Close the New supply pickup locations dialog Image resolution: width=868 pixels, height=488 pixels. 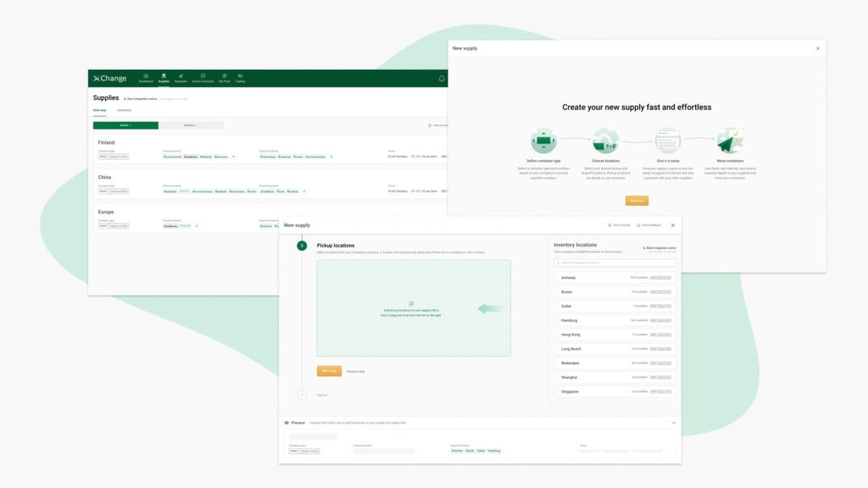point(672,225)
